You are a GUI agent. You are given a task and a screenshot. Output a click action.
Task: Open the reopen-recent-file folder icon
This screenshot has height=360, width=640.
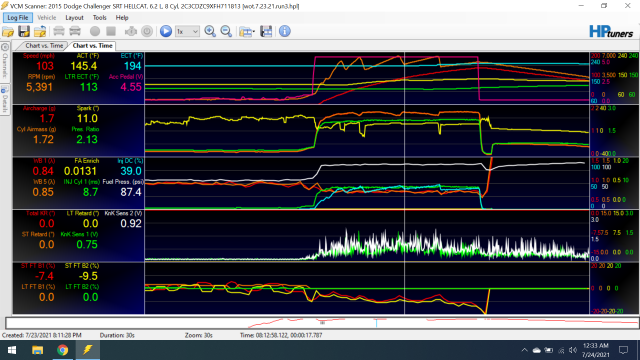point(40,31)
